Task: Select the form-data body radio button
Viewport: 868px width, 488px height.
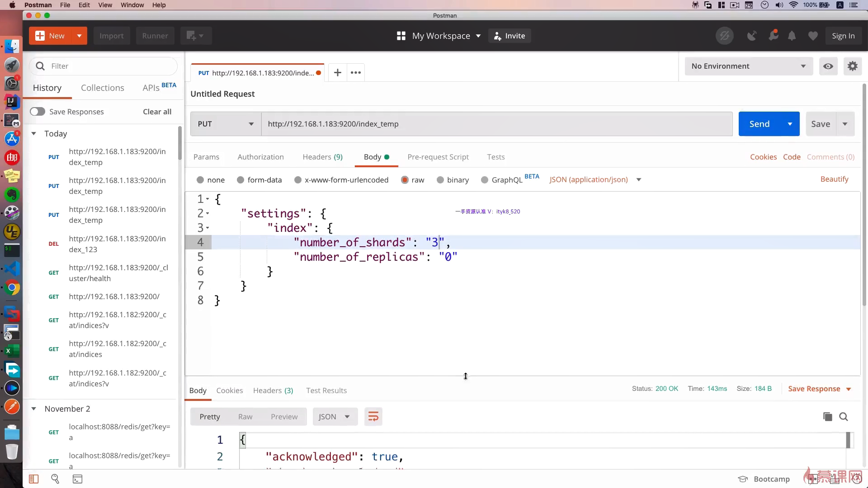Action: (x=241, y=180)
